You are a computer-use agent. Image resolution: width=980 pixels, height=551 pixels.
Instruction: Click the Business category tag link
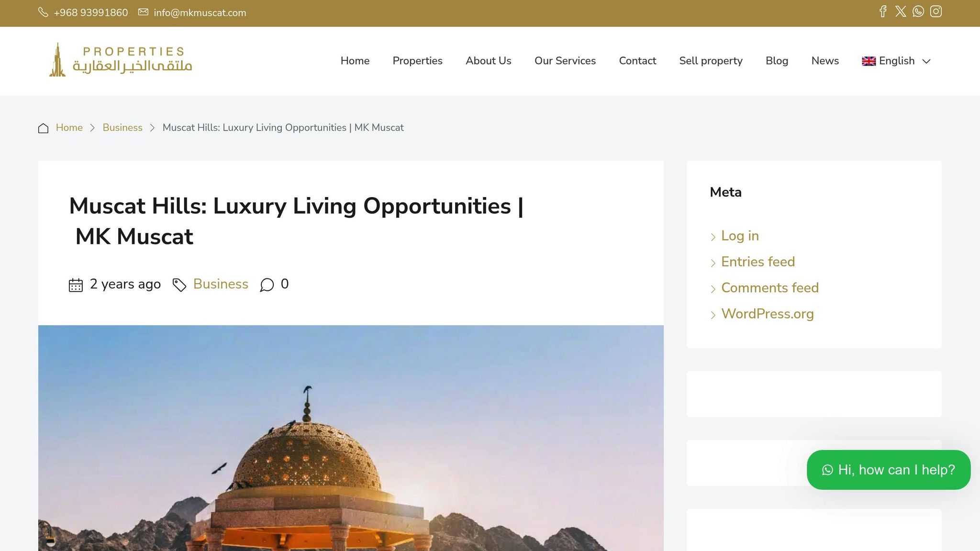pos(221,284)
